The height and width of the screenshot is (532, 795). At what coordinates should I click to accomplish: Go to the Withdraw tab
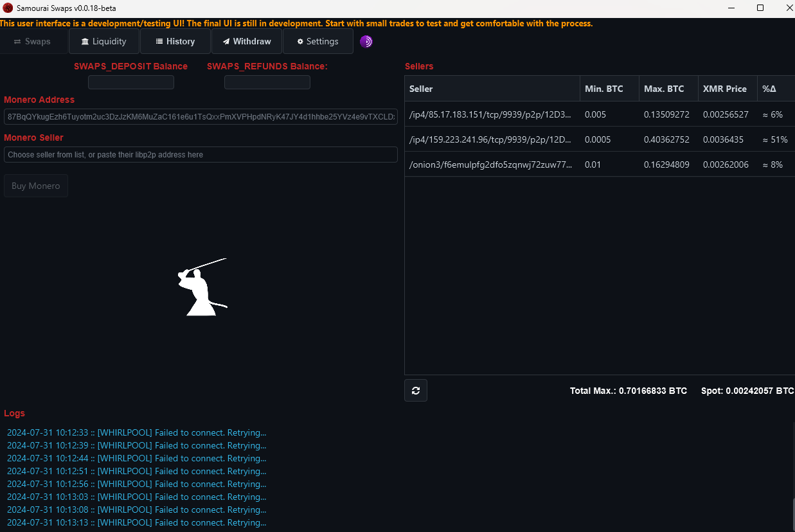(x=247, y=42)
